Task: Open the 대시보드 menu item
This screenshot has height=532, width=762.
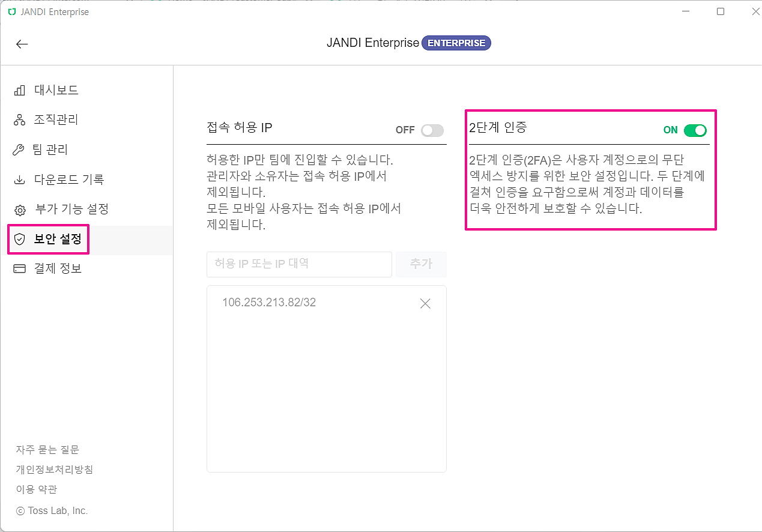Action: (x=56, y=91)
